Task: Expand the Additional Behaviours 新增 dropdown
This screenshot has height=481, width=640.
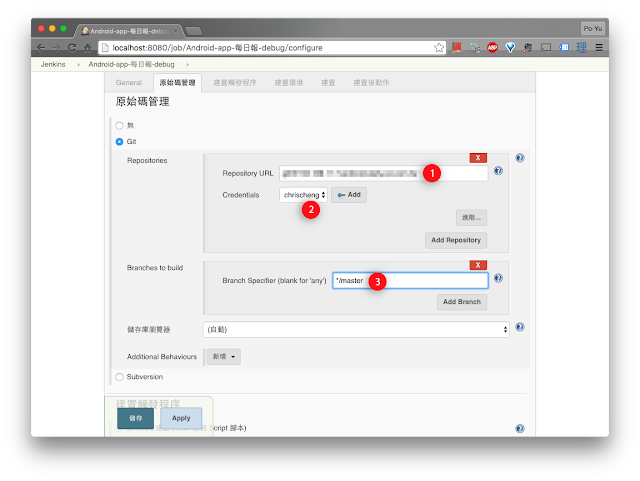Action: tap(224, 356)
